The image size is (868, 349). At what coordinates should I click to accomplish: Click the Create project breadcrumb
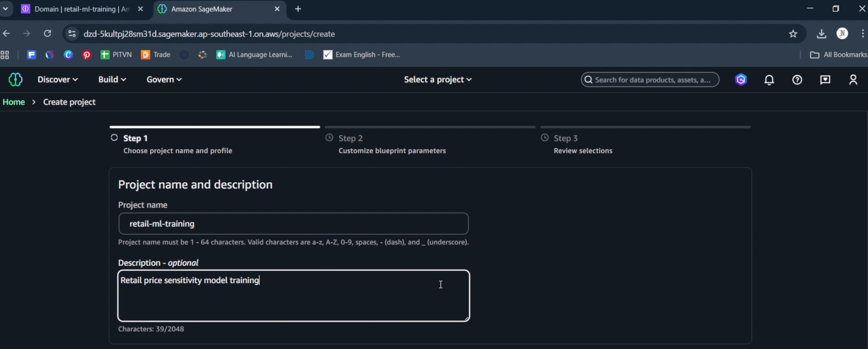click(69, 102)
